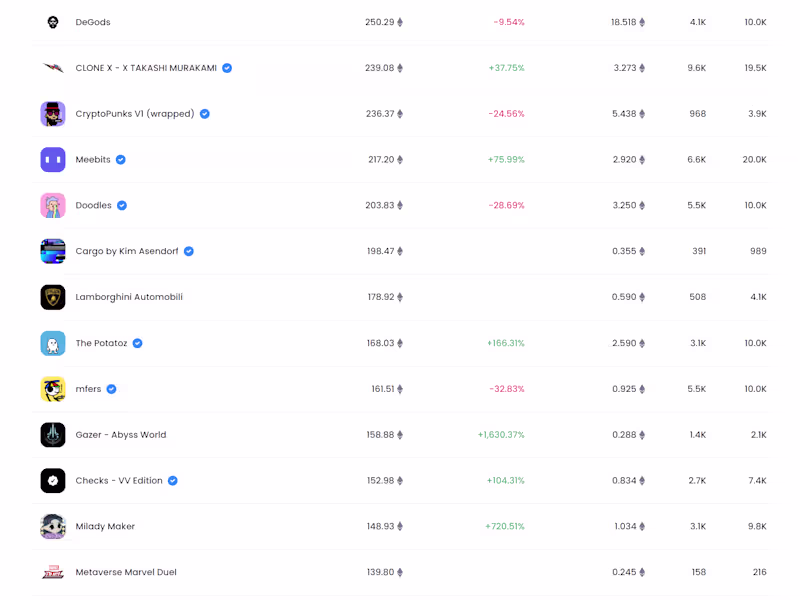
Task: Click the verified badge beside Doodles
Action: 122,205
